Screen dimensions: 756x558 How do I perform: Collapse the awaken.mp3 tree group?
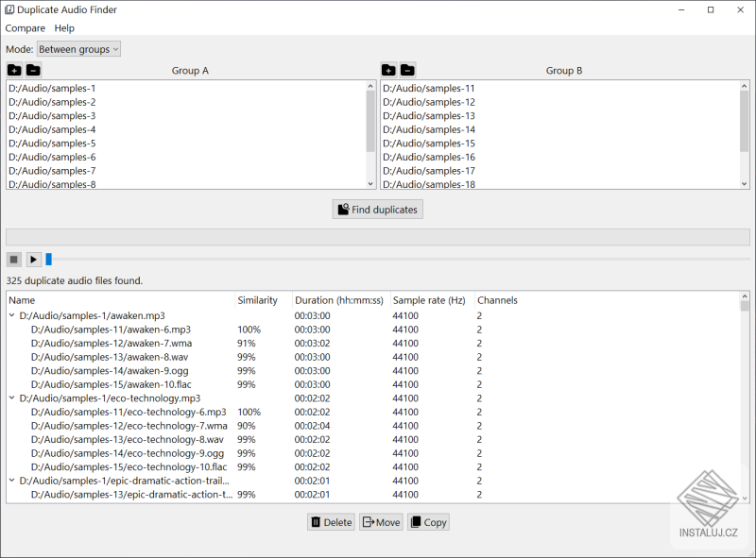click(x=12, y=315)
